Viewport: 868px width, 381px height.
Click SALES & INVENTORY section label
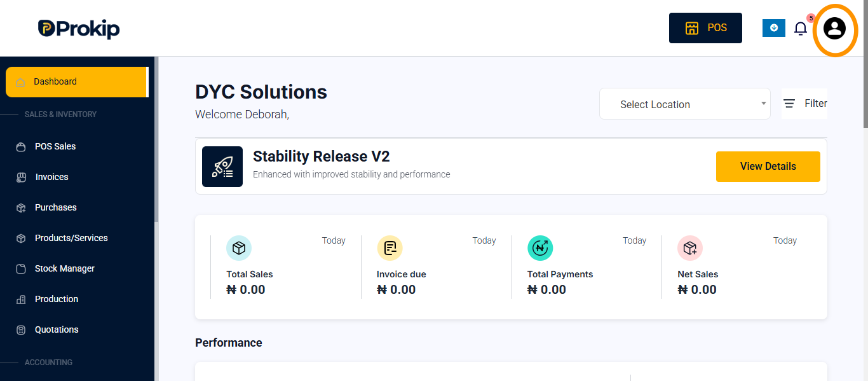[x=60, y=114]
